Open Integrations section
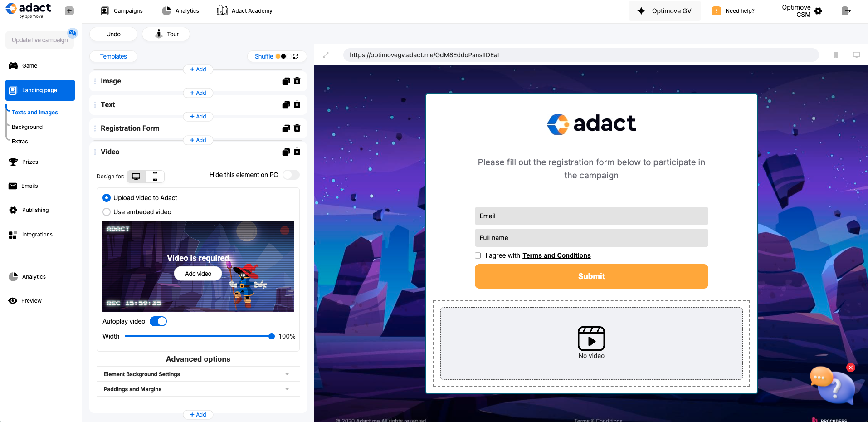Screen dimensions: 868x422 (x=31, y=235)
